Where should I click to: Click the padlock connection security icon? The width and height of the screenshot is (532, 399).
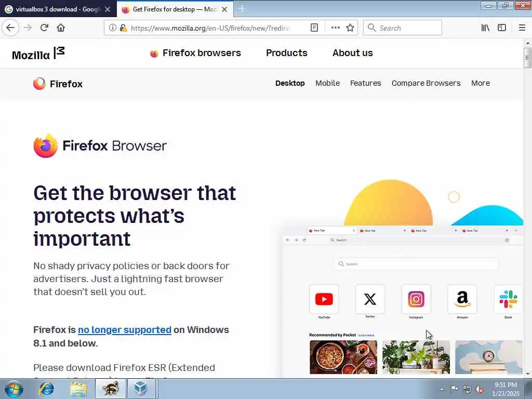pos(124,28)
